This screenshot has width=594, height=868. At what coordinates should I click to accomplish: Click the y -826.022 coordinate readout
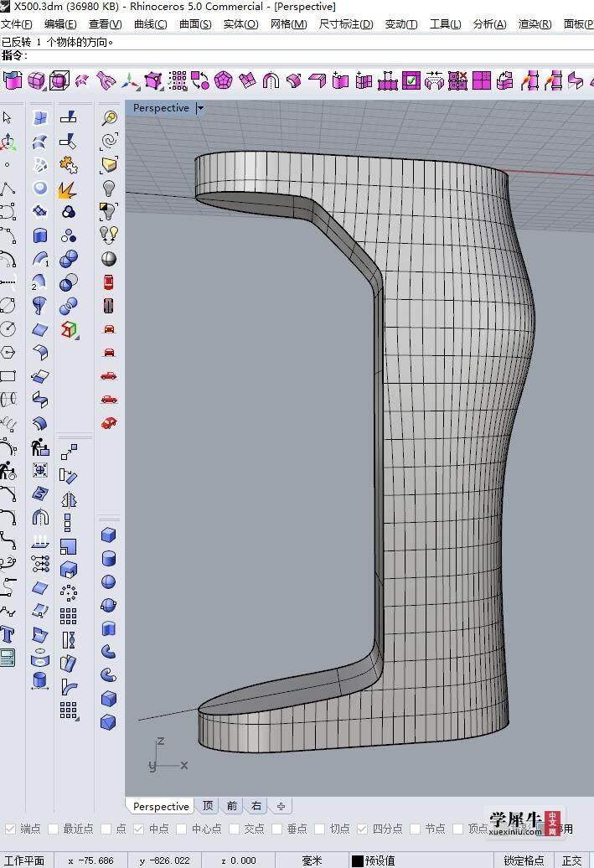pos(164,860)
